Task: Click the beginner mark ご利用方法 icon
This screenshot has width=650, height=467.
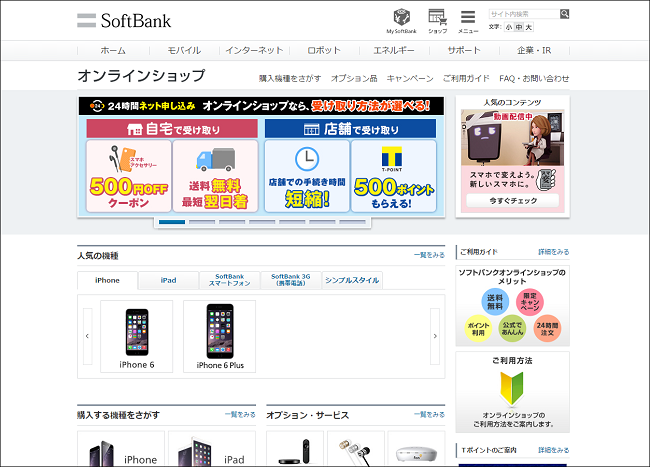Action: tap(512, 388)
